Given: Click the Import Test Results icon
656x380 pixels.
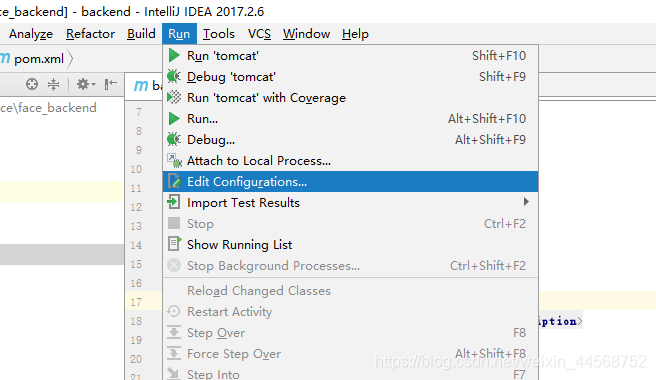Looking at the screenshot, I should tap(174, 202).
